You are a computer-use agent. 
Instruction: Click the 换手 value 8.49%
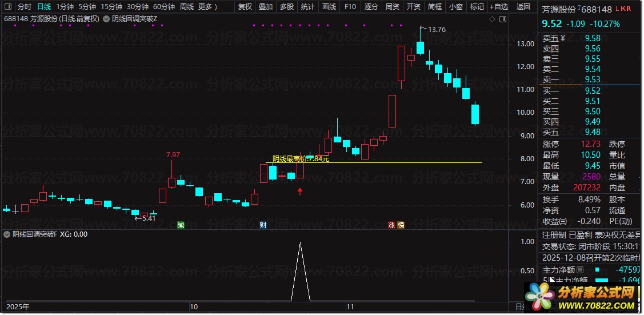click(589, 200)
